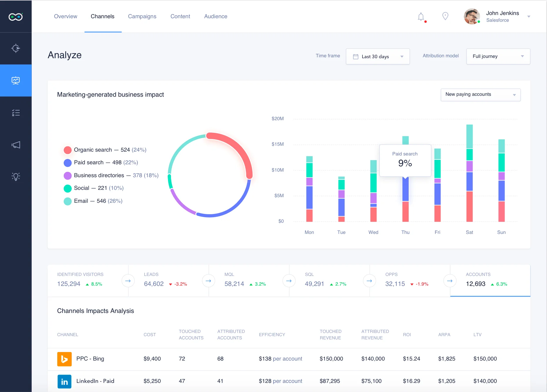
Task: Click the infinity logo in the sidebar
Action: [x=16, y=17]
